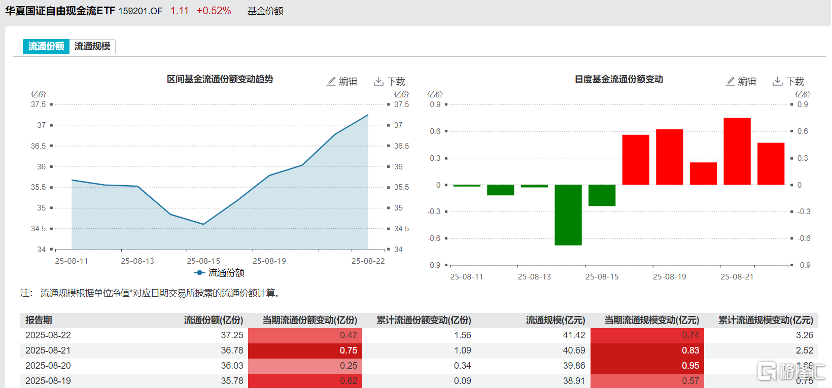Image resolution: width=832 pixels, height=388 pixels.
Task: Sort by 流通份额(亿份) column header
Action: pyautogui.click(x=213, y=320)
